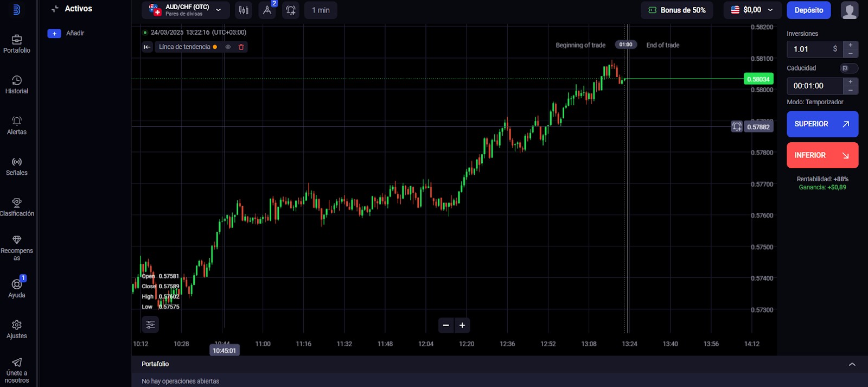868x387 pixels.
Task: Open the $0,00 account balance dropdown
Action: [752, 10]
